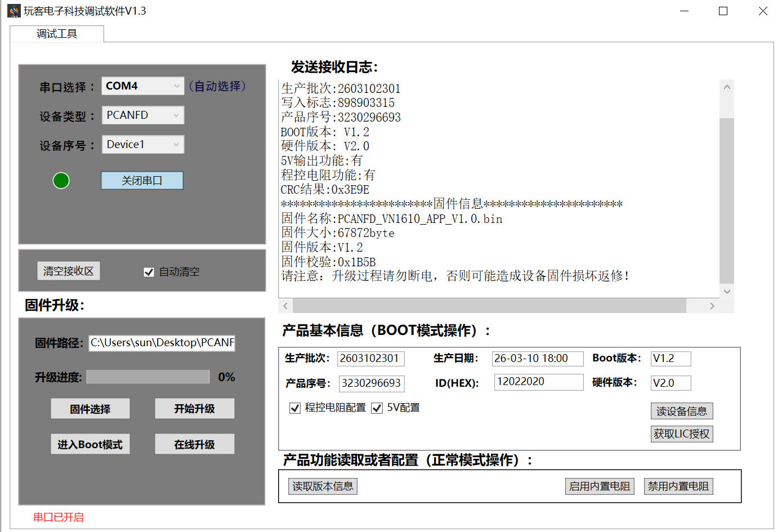Click the app icon in title bar

14,11
